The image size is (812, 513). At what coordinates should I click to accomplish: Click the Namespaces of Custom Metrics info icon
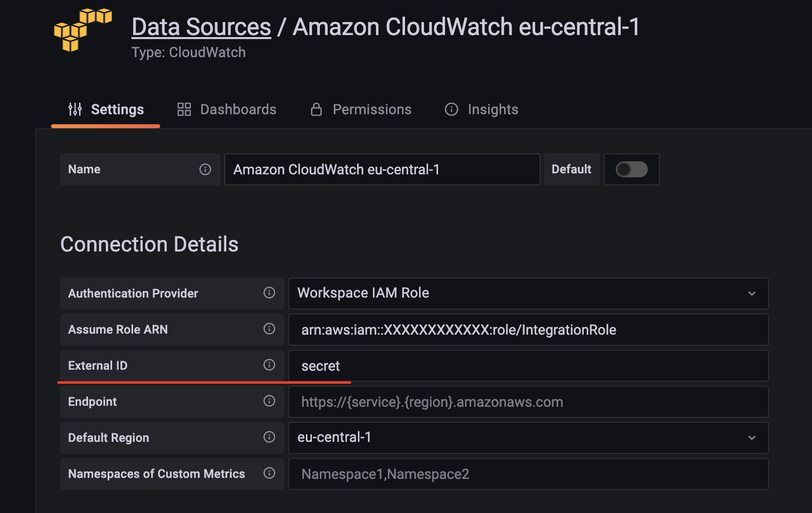pyautogui.click(x=269, y=473)
